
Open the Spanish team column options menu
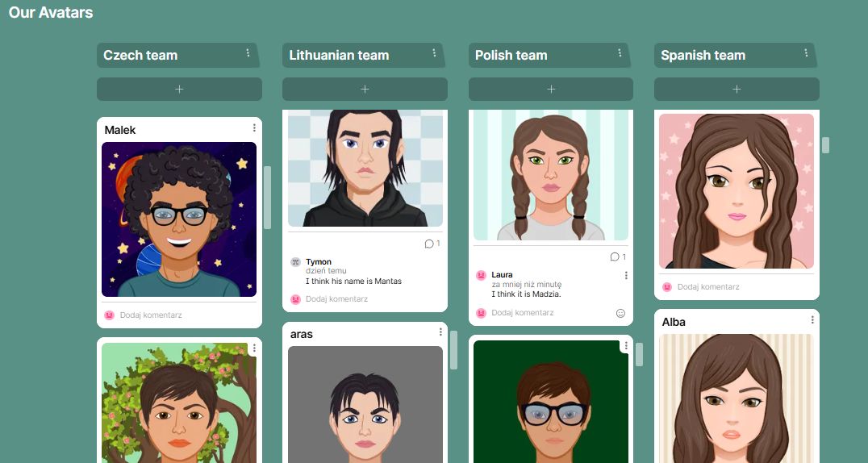click(805, 53)
